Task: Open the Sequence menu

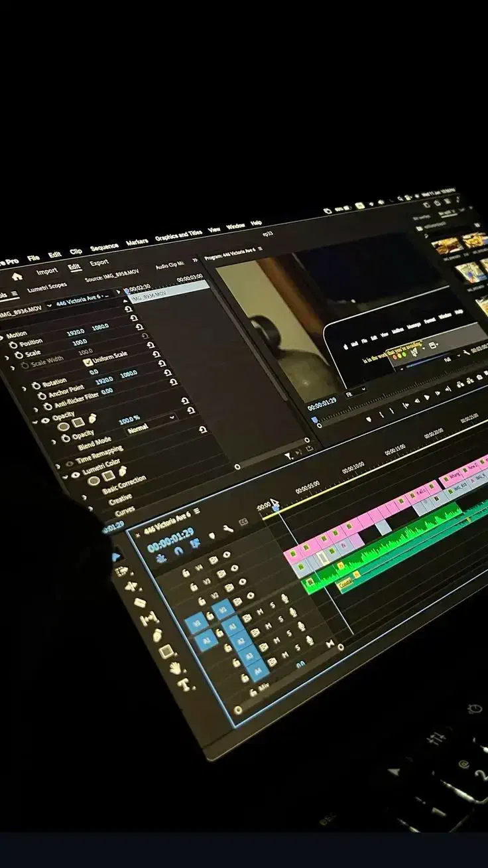Action: [x=104, y=247]
